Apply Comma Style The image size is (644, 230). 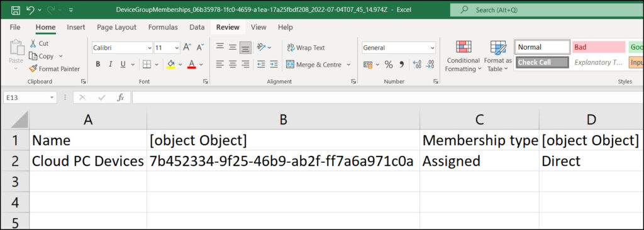(x=402, y=65)
